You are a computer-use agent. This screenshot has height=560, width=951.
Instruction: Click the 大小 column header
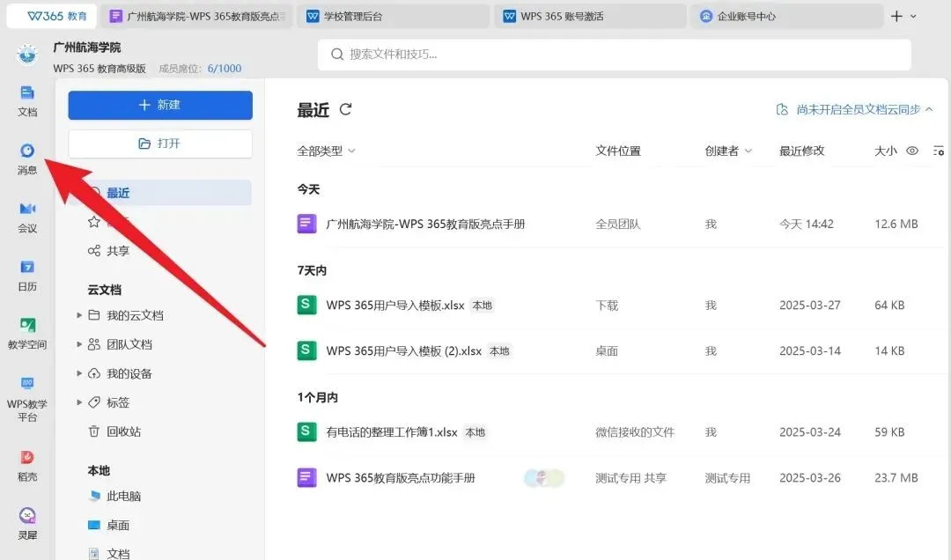click(886, 151)
